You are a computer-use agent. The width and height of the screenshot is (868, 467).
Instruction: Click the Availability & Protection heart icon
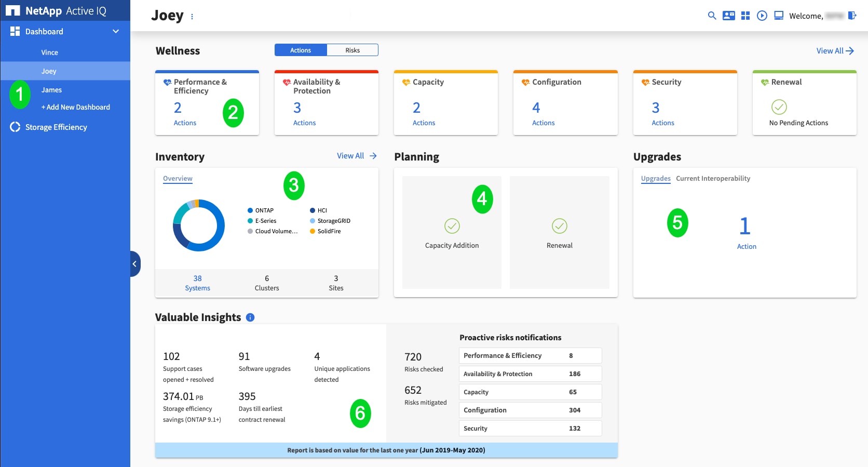(287, 82)
